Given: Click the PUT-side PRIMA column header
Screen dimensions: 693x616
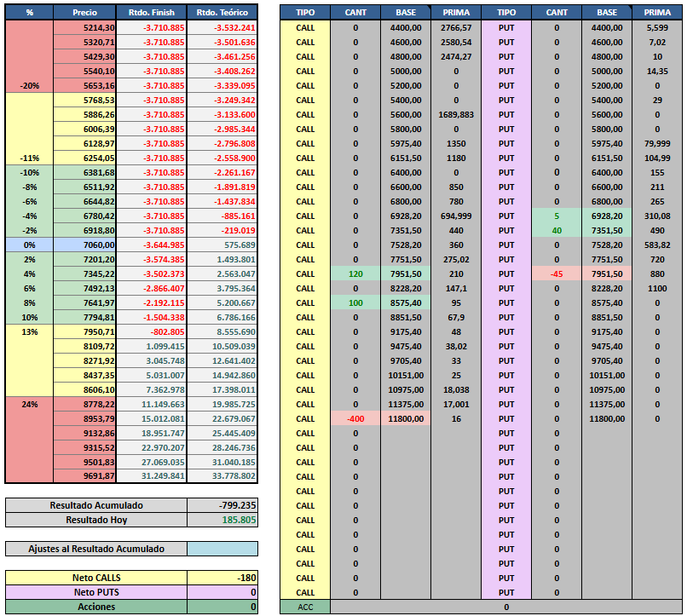Looking at the screenshot, I should tap(657, 13).
